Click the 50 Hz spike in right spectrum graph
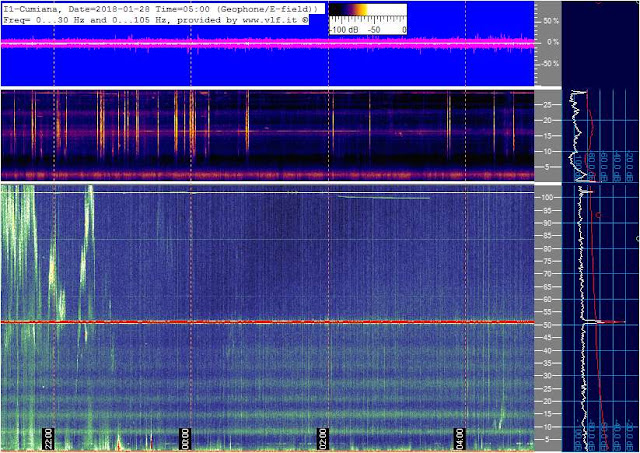This screenshot has width=640, height=453. pyautogui.click(x=605, y=322)
